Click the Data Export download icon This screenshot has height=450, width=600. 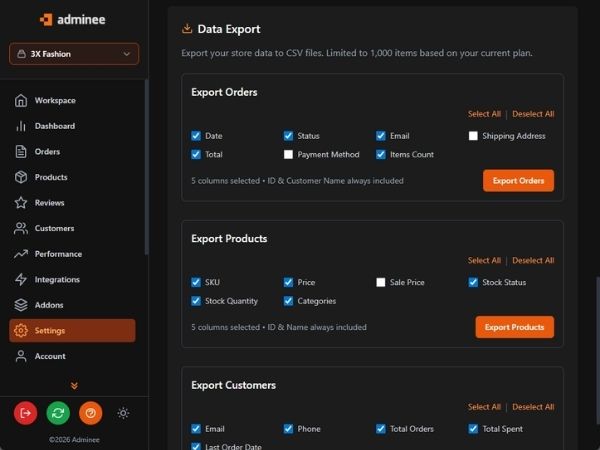pyautogui.click(x=187, y=28)
